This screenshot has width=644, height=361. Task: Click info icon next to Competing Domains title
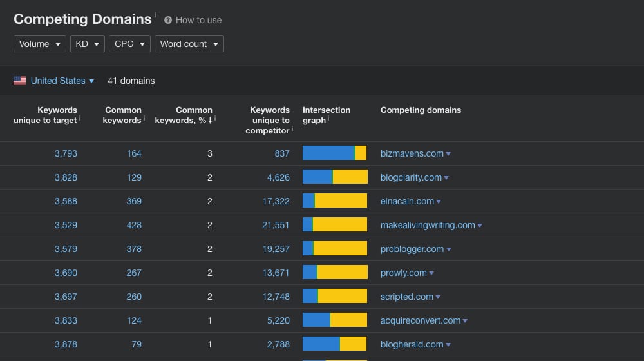(155, 14)
